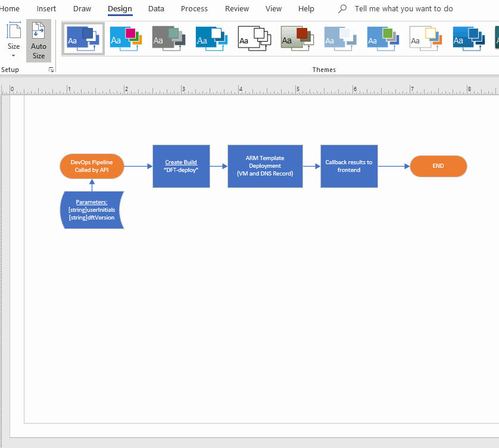Choose the gray and teal theme
Image resolution: width=499 pixels, height=448 pixels.
(x=169, y=38)
